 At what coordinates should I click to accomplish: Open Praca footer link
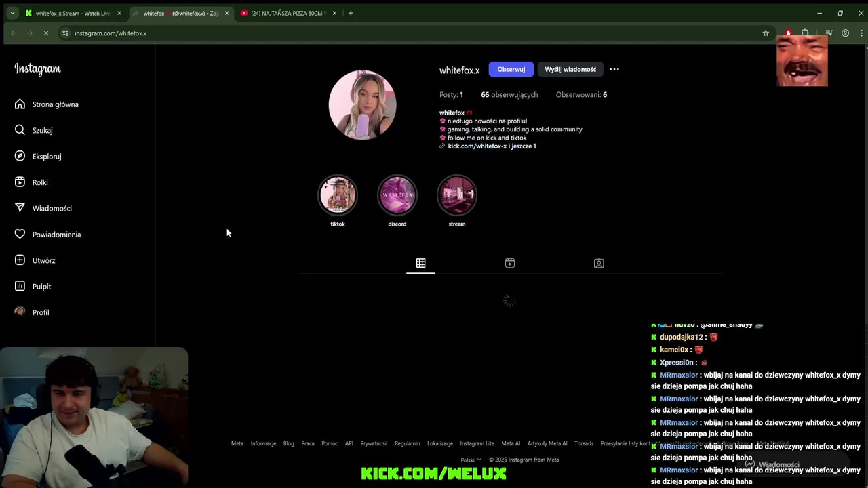pos(308,443)
